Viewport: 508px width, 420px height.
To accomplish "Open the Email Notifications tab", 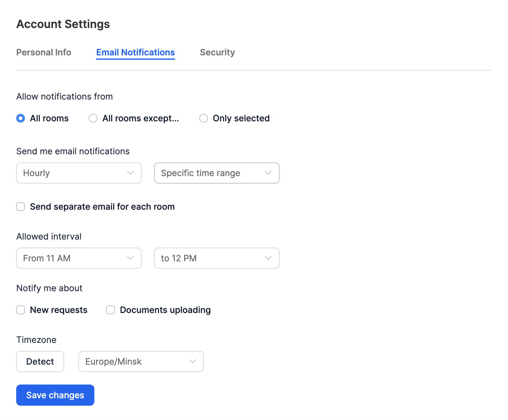I will (x=135, y=52).
